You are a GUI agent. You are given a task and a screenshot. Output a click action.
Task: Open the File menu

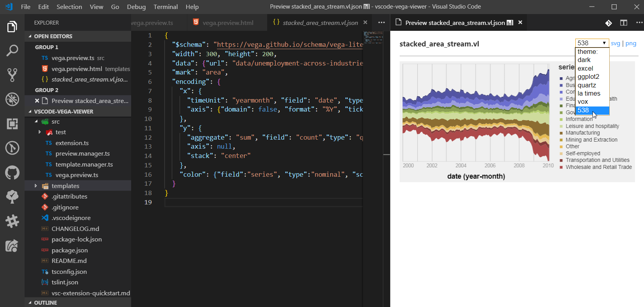(x=26, y=7)
